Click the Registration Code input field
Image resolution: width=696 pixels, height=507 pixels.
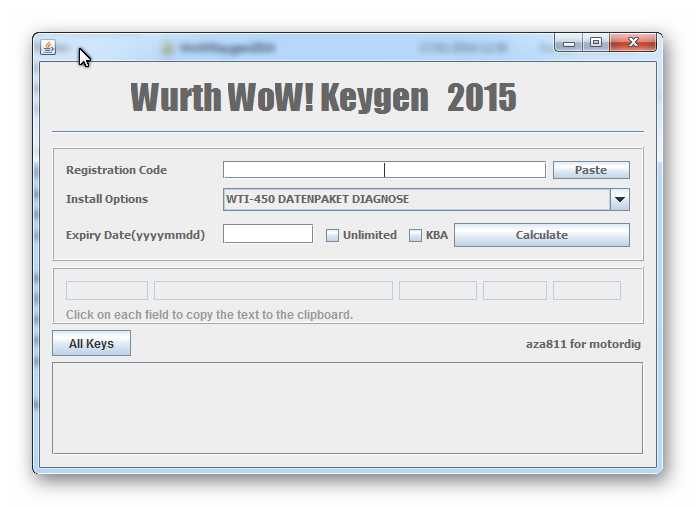[384, 170]
